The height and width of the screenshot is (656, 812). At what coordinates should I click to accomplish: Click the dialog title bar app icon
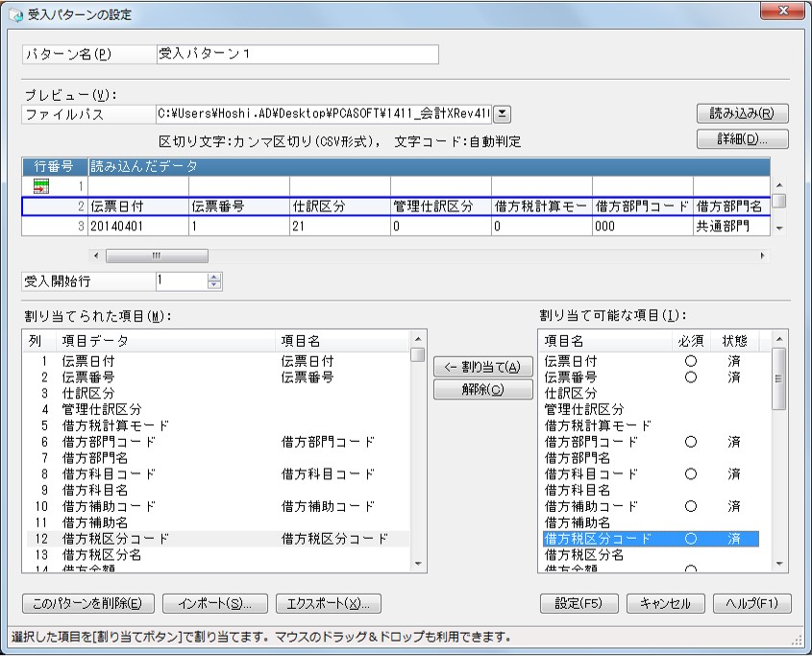point(12,15)
